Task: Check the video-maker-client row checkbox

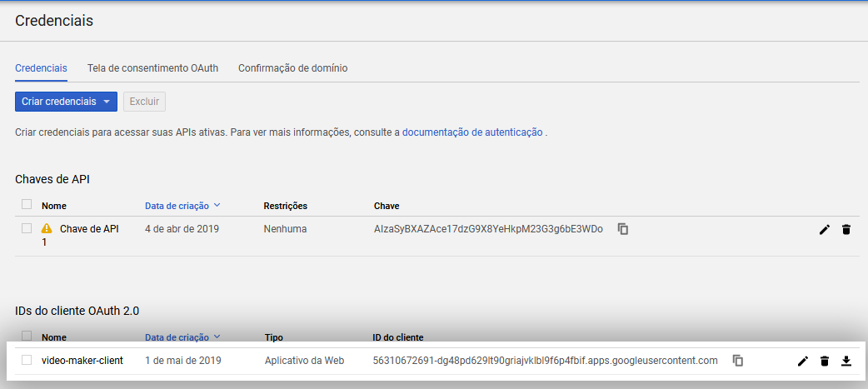Action: pos(27,360)
